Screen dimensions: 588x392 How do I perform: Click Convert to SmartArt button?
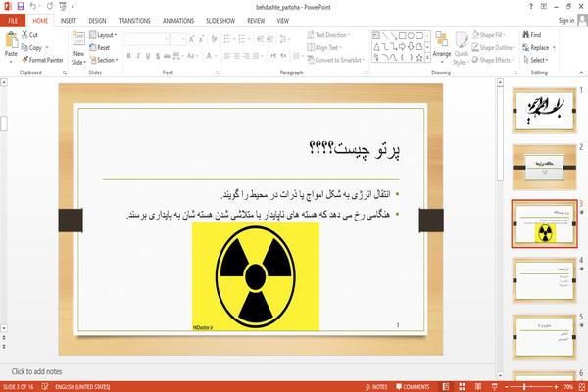tap(335, 60)
